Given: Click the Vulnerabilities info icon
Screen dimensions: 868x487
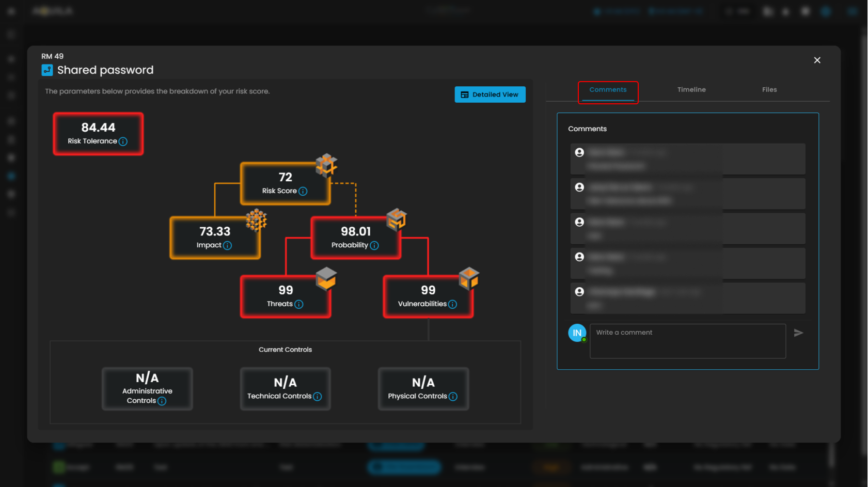Looking at the screenshot, I should (453, 304).
